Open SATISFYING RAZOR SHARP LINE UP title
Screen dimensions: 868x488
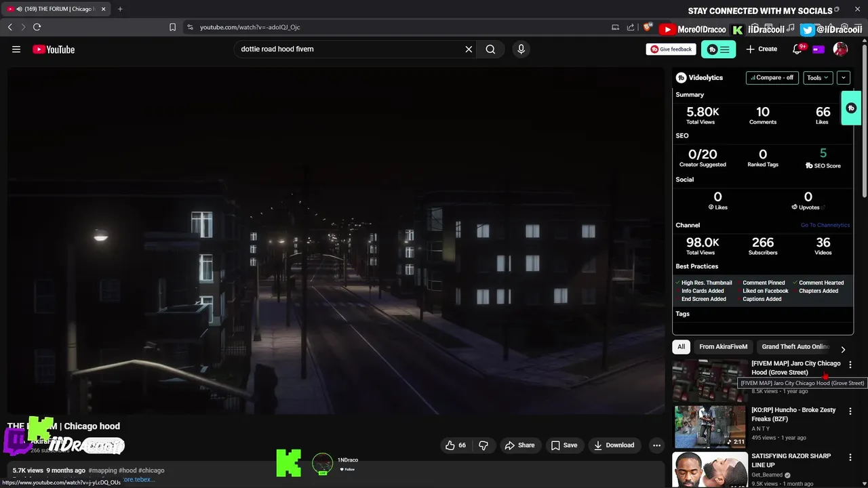791,460
